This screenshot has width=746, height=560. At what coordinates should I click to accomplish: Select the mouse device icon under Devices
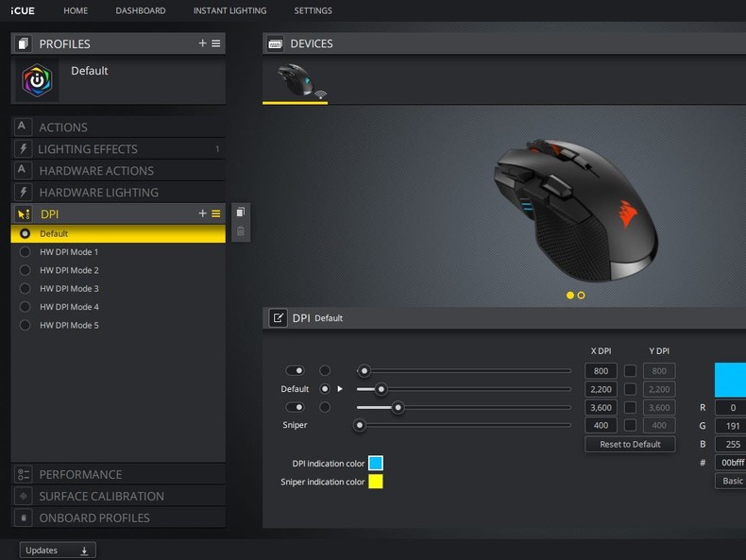[x=295, y=80]
